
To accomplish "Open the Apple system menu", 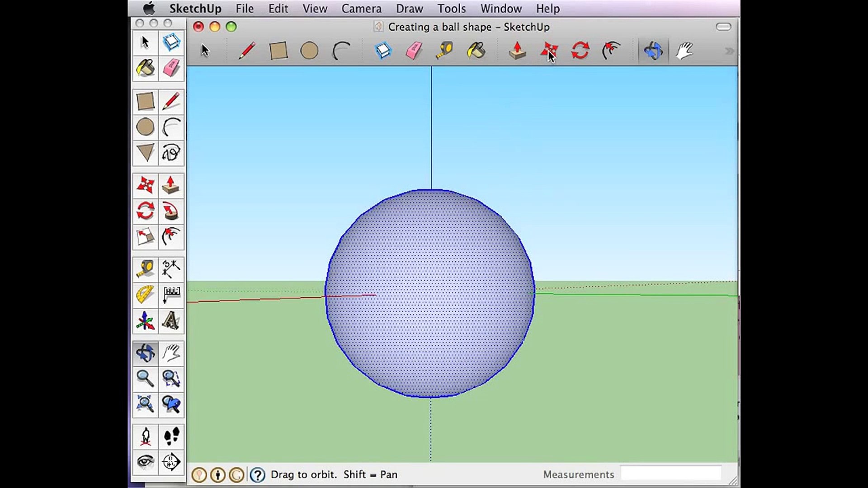I will click(149, 9).
